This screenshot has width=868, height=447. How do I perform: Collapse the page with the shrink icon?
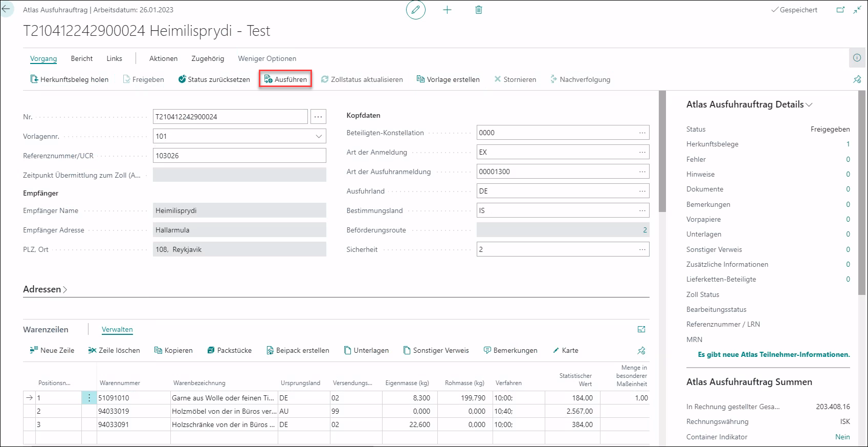click(x=857, y=10)
